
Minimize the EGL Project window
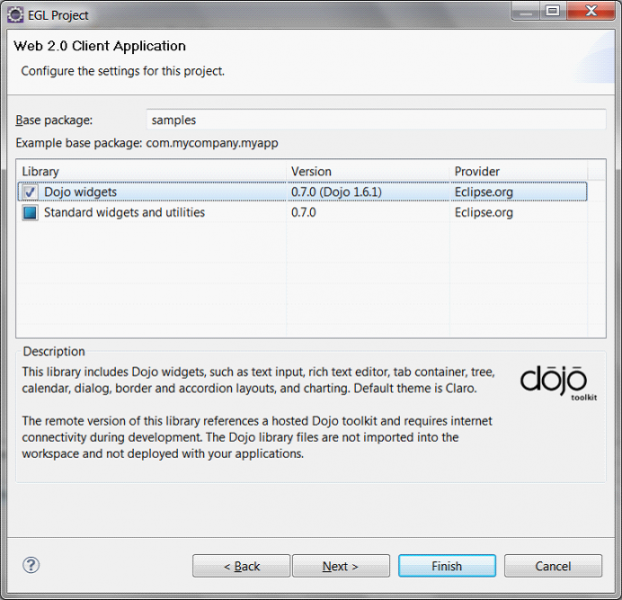point(525,12)
